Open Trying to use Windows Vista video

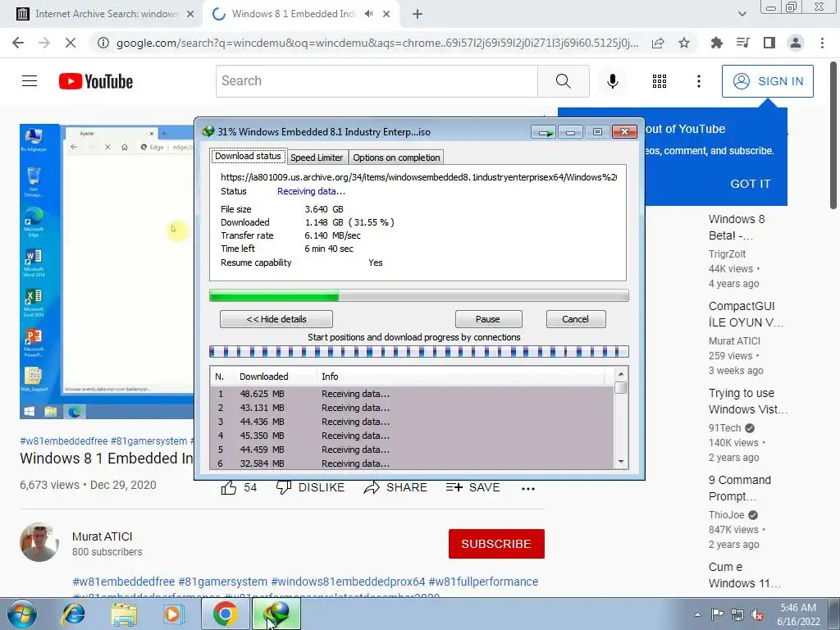coord(748,401)
